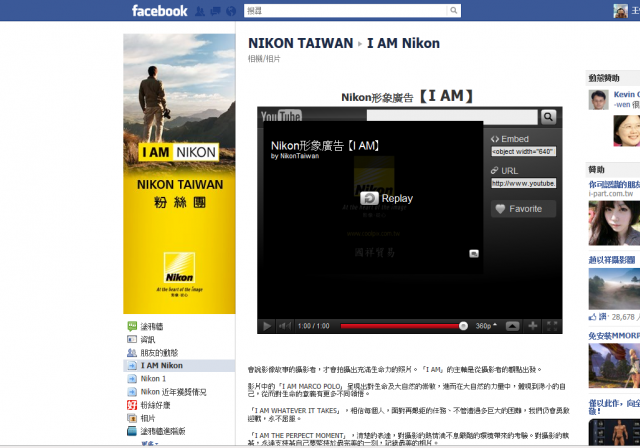This screenshot has width=640, height=448.
Task: Click the photo icon beside 相片 tab
Action: click(x=132, y=418)
